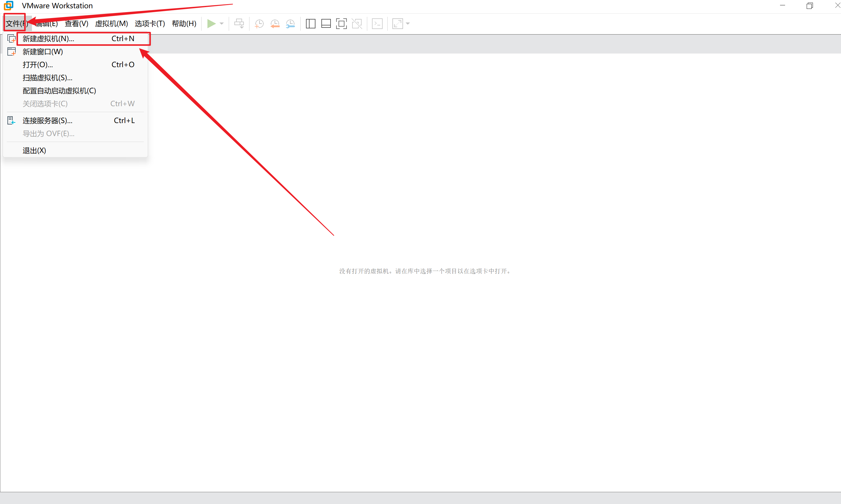Choose 扫描虚拟机(S)... menu entry
Image resolution: width=841 pixels, height=504 pixels.
[47, 78]
